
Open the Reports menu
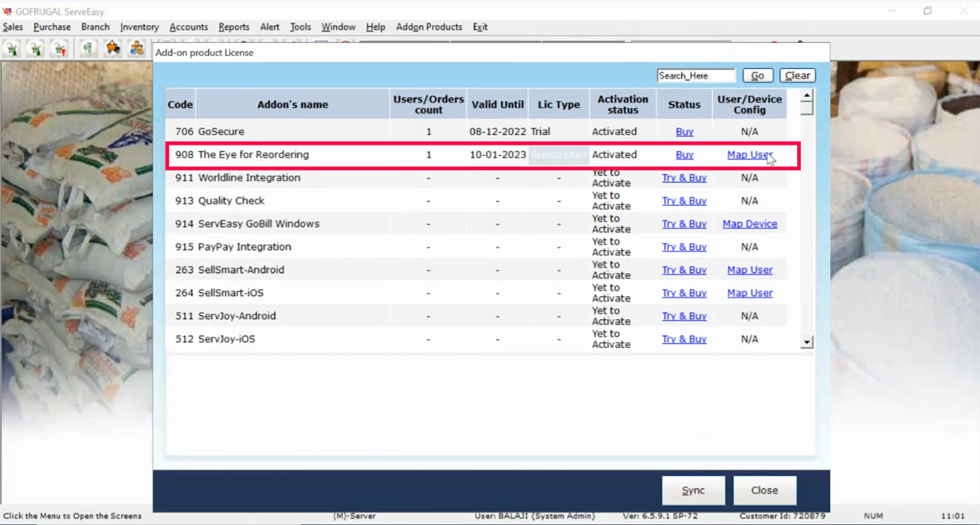(x=234, y=27)
